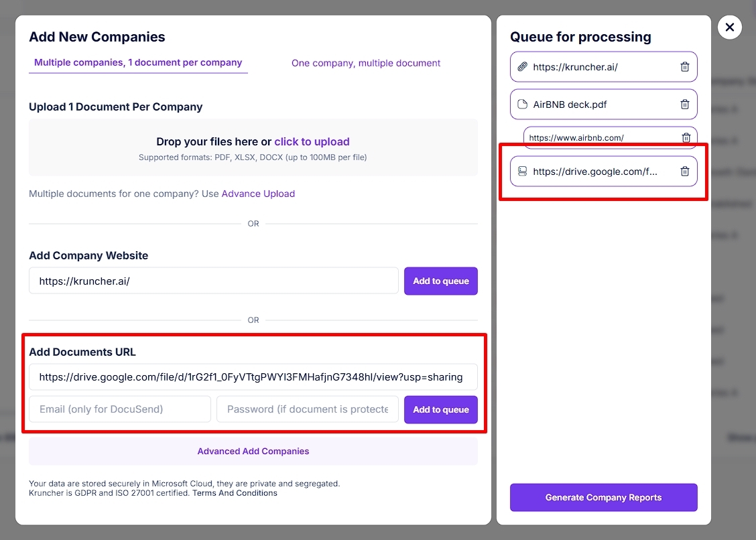Image resolution: width=756 pixels, height=540 pixels.
Task: Close the Add New Companies dialog
Action: pos(729,27)
